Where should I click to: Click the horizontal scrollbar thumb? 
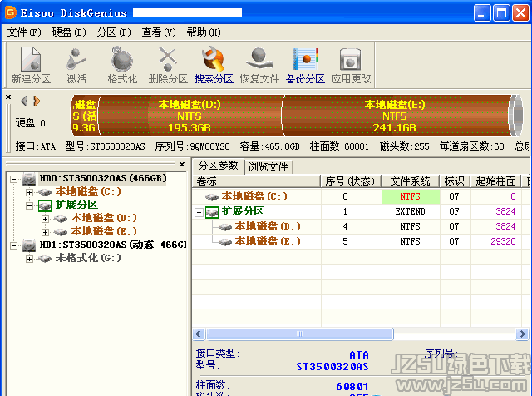point(300,334)
